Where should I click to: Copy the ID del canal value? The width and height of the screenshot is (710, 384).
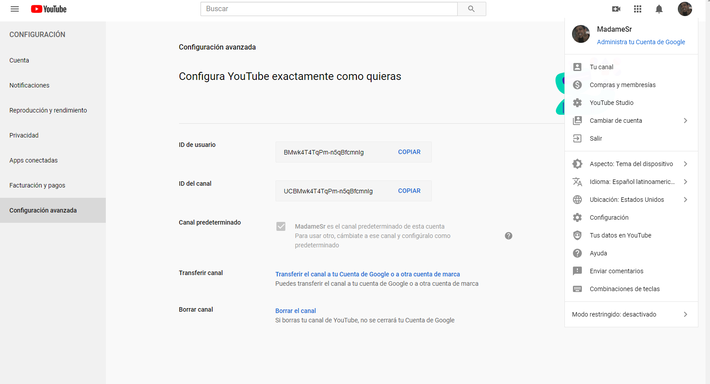tap(409, 191)
